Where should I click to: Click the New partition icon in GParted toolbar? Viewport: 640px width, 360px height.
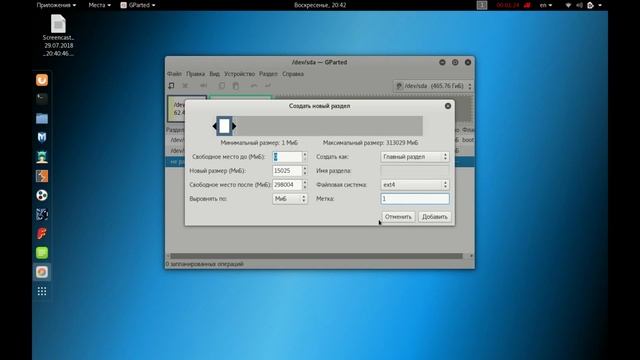(171, 86)
